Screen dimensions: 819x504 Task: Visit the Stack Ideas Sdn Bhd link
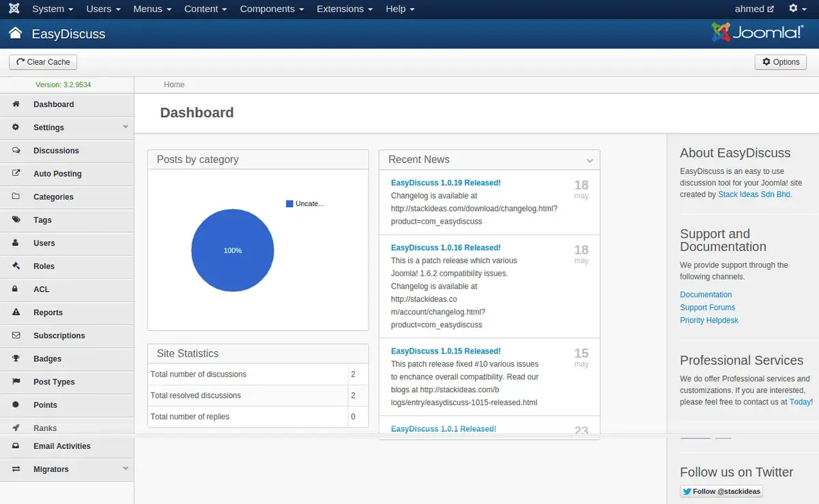tap(754, 194)
